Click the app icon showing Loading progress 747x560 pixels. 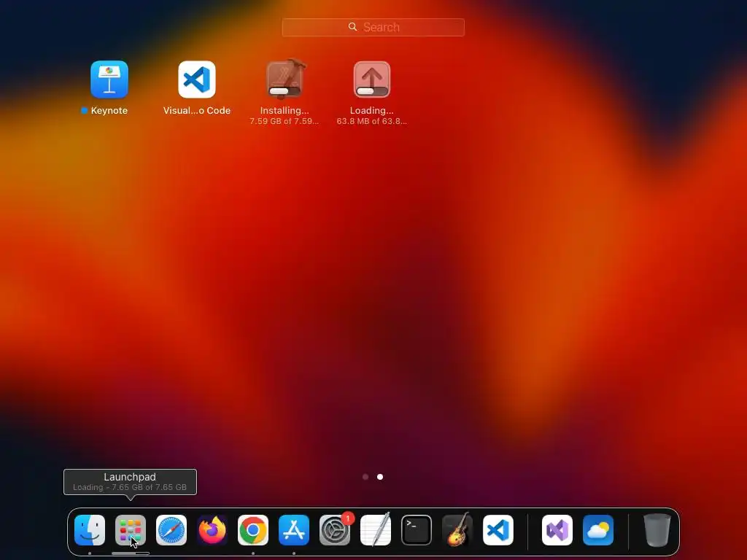(x=372, y=79)
